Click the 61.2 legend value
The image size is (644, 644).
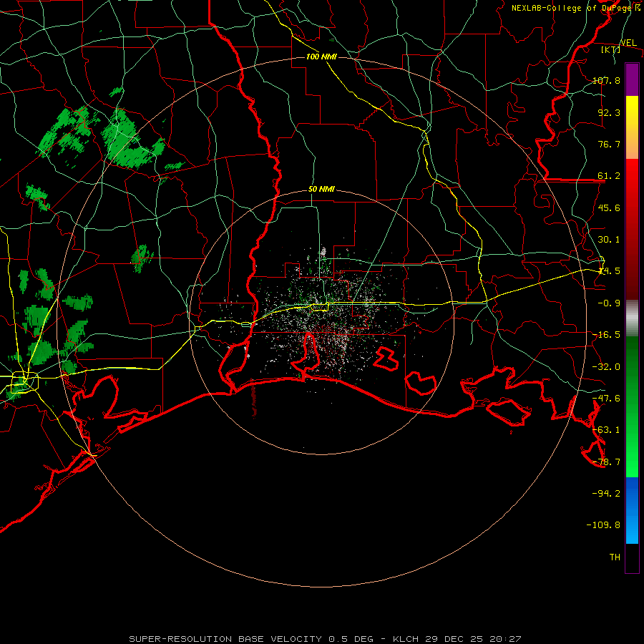(609, 176)
